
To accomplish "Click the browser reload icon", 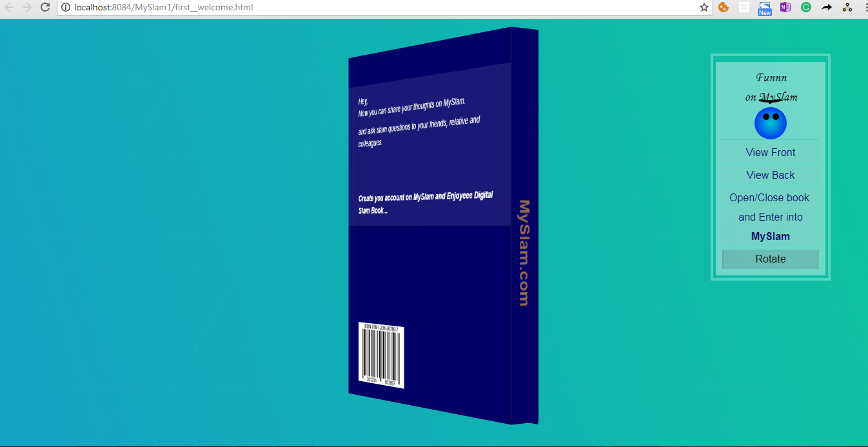I will pyautogui.click(x=44, y=8).
